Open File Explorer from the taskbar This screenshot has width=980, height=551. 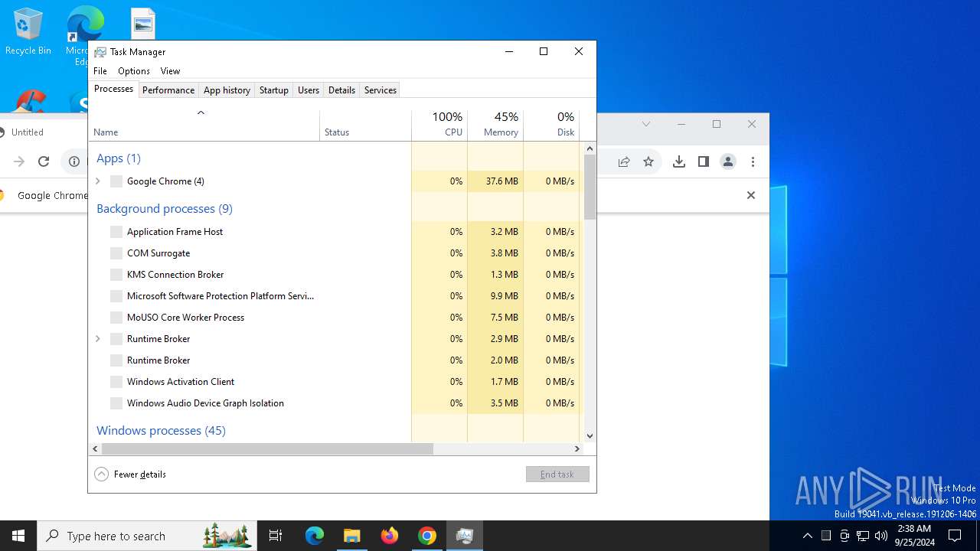tap(351, 536)
